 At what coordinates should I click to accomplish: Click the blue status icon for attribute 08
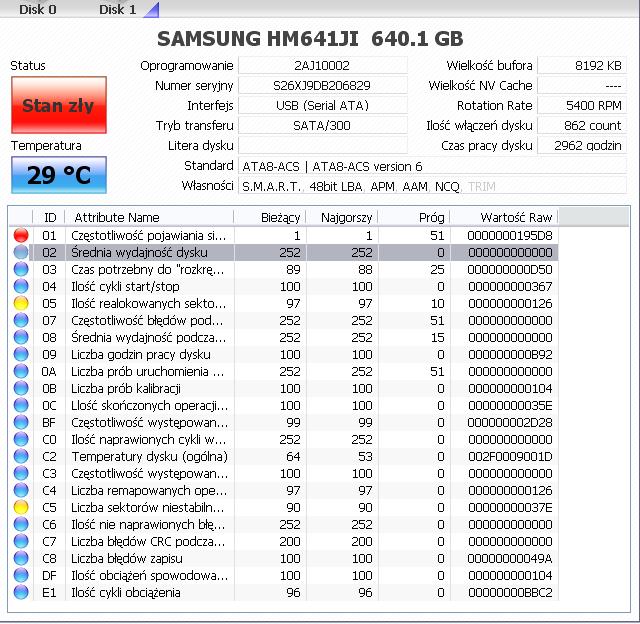21,337
